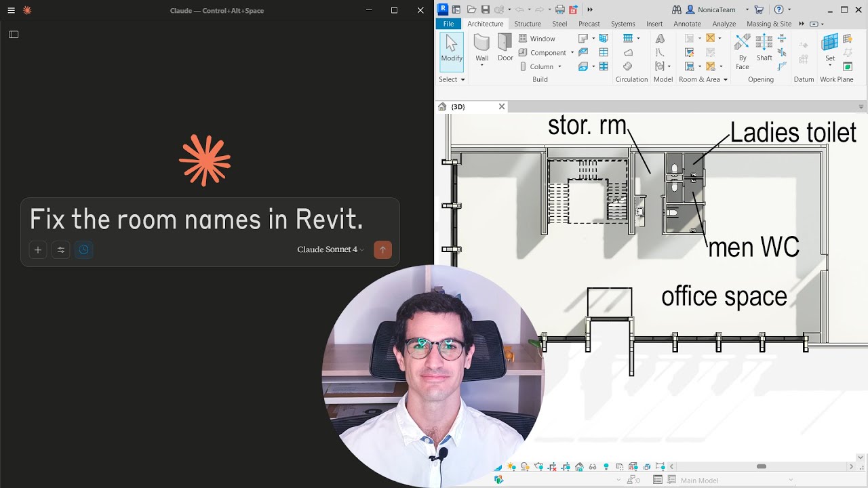
Task: Switch to the Annotate ribbon tab
Action: coord(687,24)
